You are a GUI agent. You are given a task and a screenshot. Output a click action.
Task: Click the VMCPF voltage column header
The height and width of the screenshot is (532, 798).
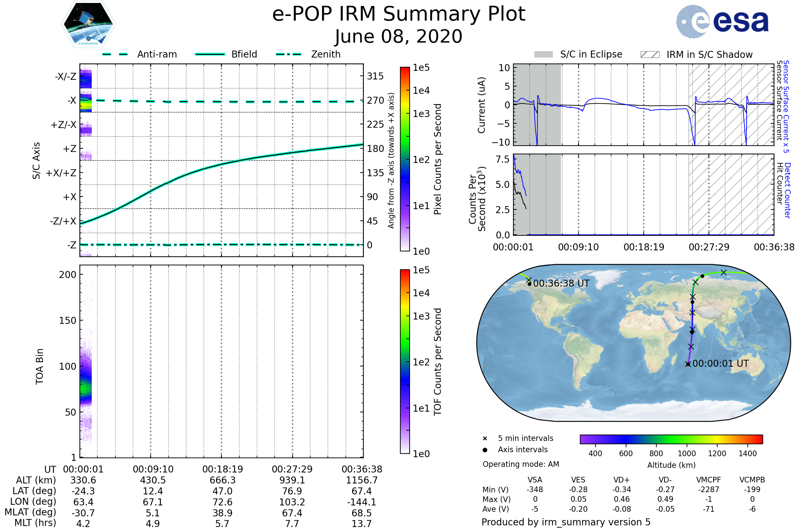tap(709, 480)
